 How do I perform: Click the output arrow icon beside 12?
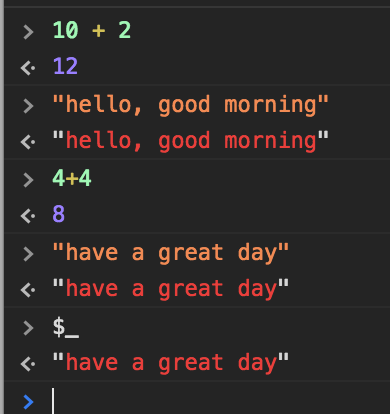pyautogui.click(x=28, y=68)
